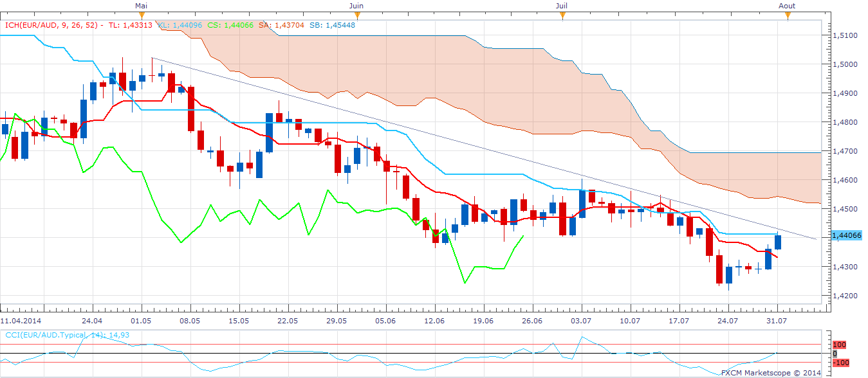Screen dimensions: 868x378
Task: Click the orange Juin month marker triangle
Action: click(x=355, y=15)
